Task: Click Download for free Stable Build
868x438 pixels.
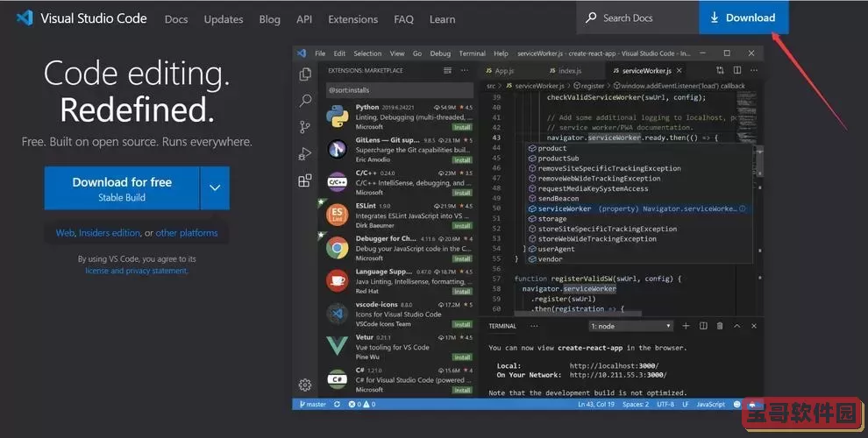Action: click(x=122, y=188)
